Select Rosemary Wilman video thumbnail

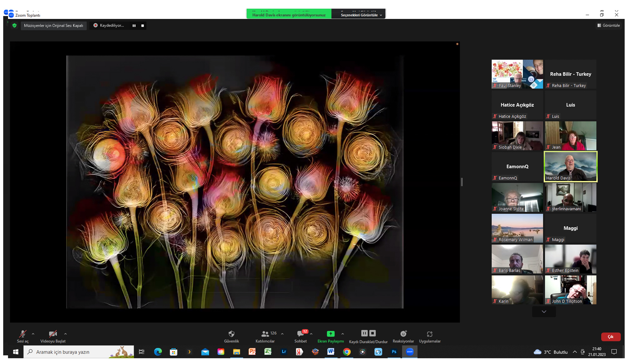tap(517, 228)
